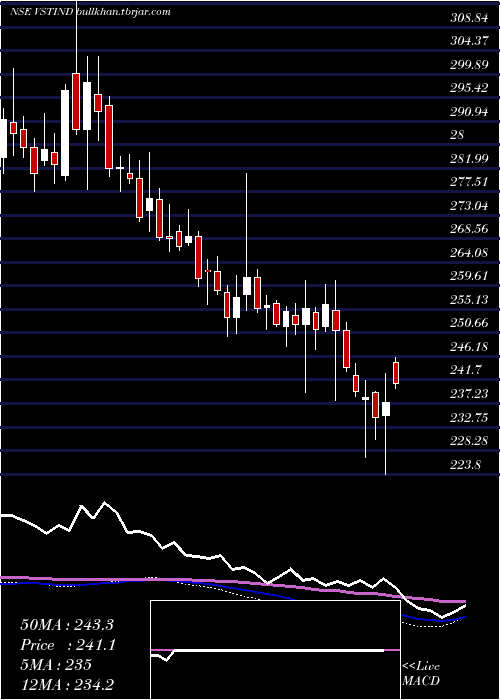This screenshot has height=700, width=500.
Task: Select the 268.56 price axis label
Action: (469, 229)
